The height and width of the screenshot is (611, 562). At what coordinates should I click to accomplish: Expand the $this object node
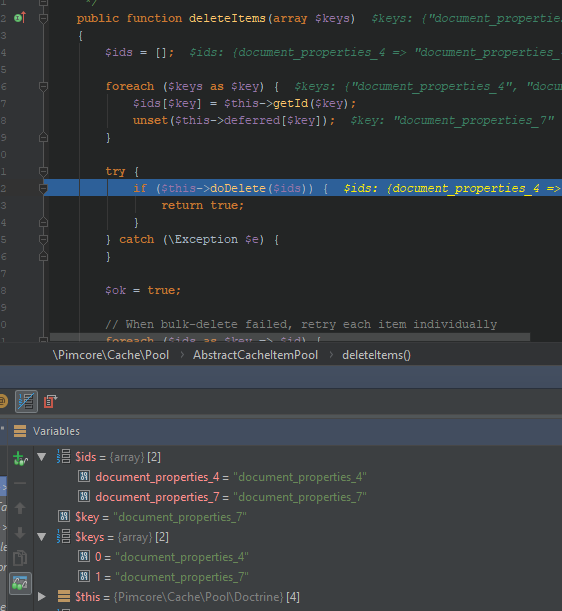[42, 597]
